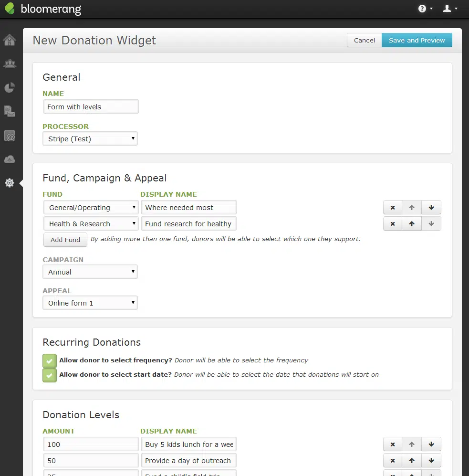Open the Letters and Mail sidebar icon

pyautogui.click(x=10, y=111)
